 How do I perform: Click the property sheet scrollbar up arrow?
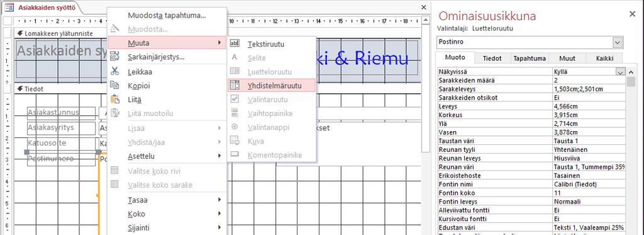(631, 72)
